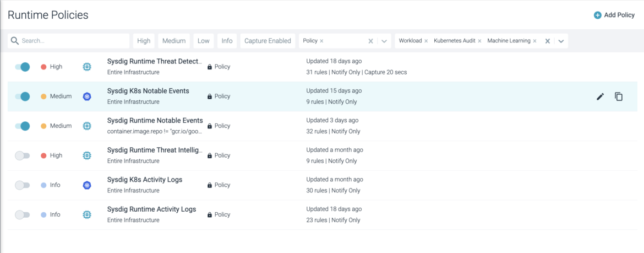This screenshot has height=253, width=644.
Task: Duplicate the Sysdig K8s Notable Events policy
Action: click(619, 96)
